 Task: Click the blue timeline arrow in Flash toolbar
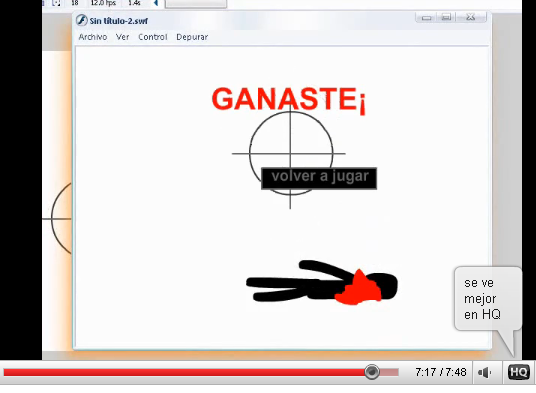pos(156,3)
